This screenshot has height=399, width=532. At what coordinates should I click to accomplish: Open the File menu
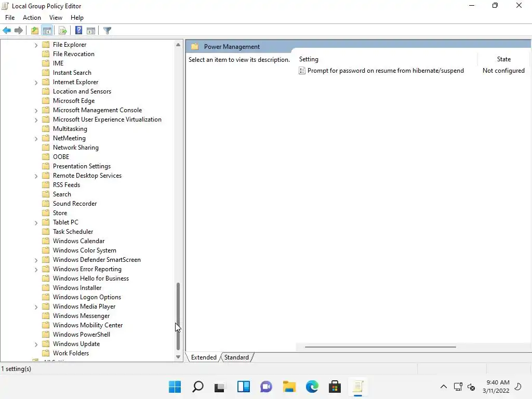click(10, 18)
